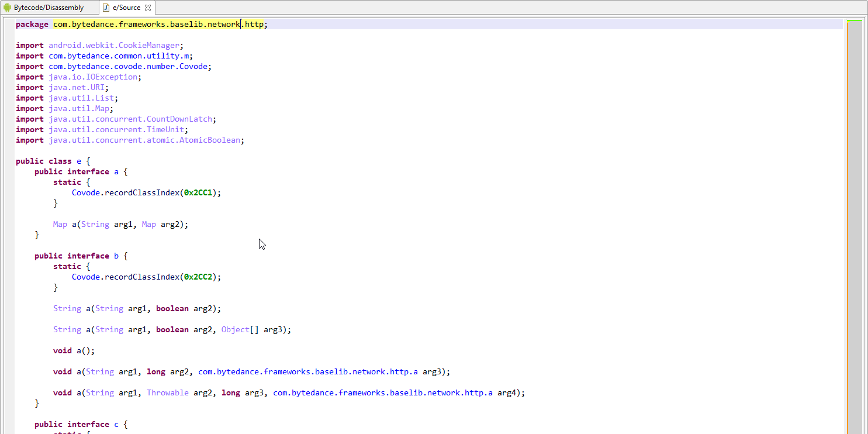Click the highlighted package name com.bytedance.frameworks.baselib.network.http

[158, 24]
